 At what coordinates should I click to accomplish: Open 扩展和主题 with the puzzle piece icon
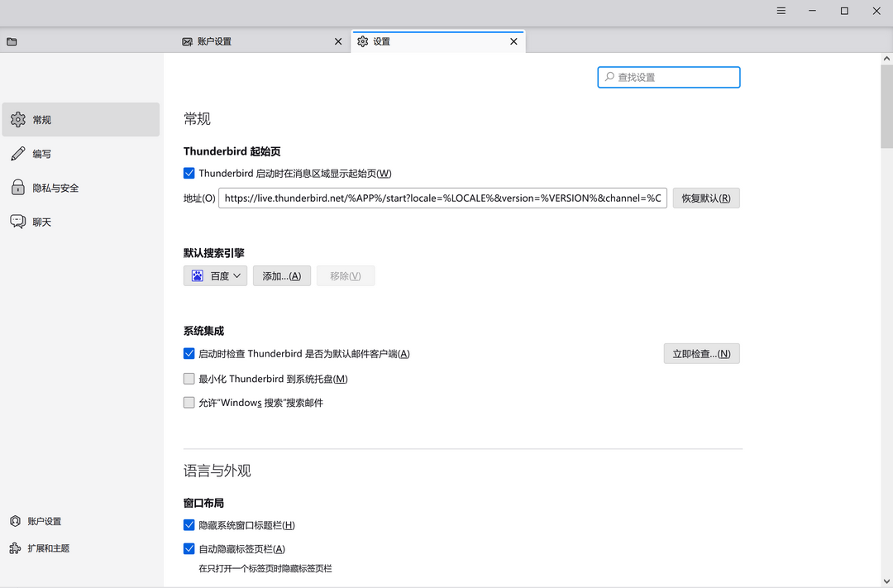tap(15, 547)
